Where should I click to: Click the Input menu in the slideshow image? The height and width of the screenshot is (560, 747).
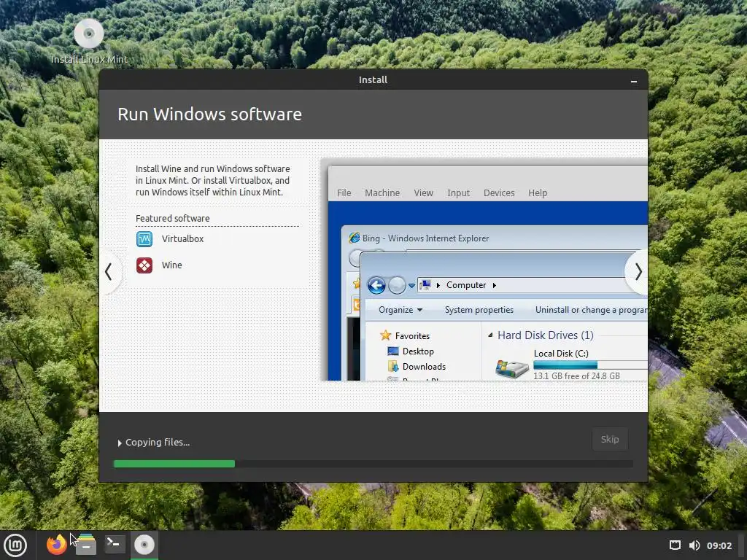(458, 192)
